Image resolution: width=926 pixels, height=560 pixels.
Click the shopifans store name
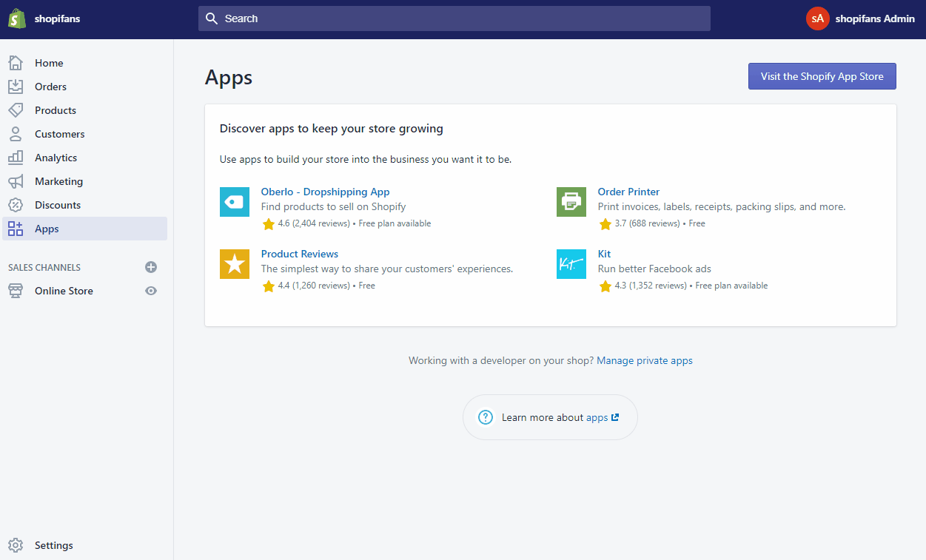tap(57, 18)
